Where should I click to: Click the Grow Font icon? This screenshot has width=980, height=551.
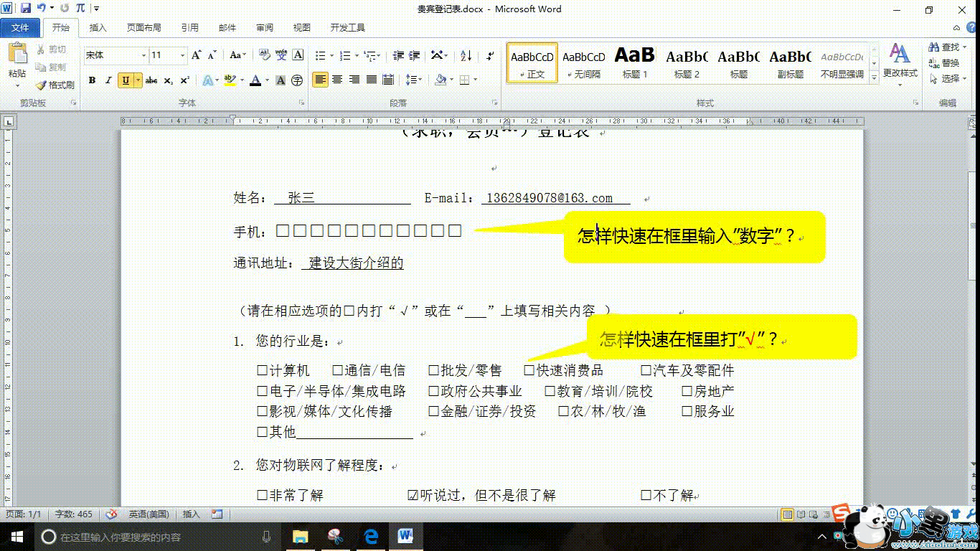[x=196, y=55]
